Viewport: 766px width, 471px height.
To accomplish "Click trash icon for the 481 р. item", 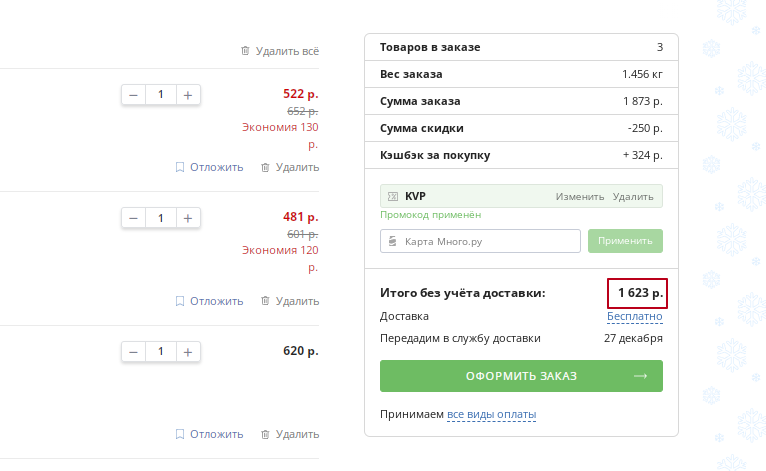I will point(265,301).
